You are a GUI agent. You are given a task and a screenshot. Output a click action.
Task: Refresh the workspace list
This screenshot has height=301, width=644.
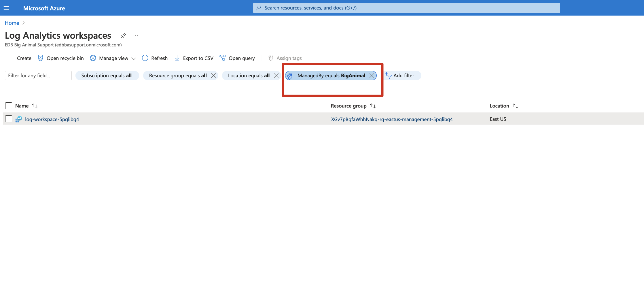[155, 58]
